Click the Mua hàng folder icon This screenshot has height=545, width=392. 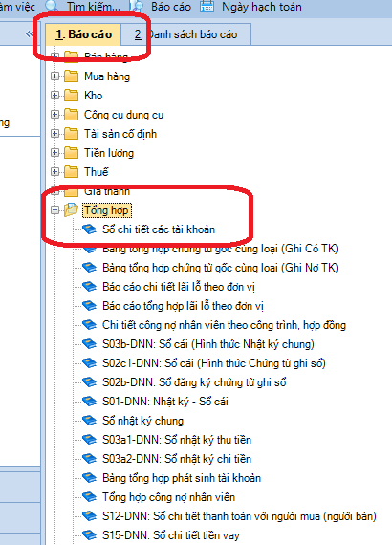[72, 76]
